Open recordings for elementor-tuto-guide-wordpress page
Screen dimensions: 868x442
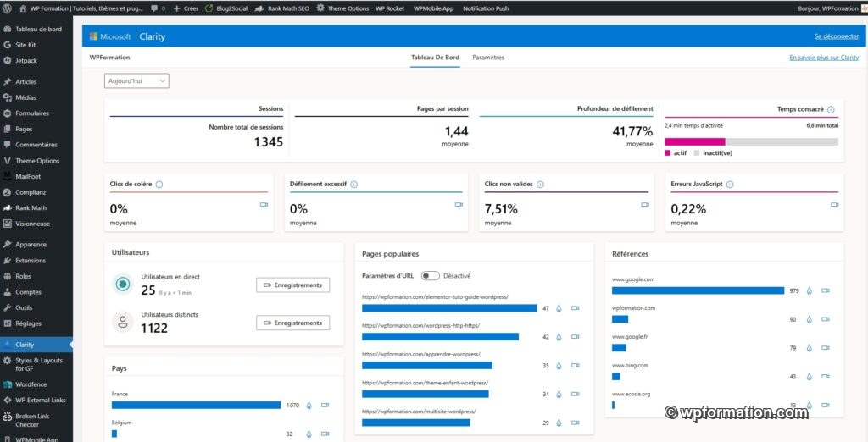576,308
